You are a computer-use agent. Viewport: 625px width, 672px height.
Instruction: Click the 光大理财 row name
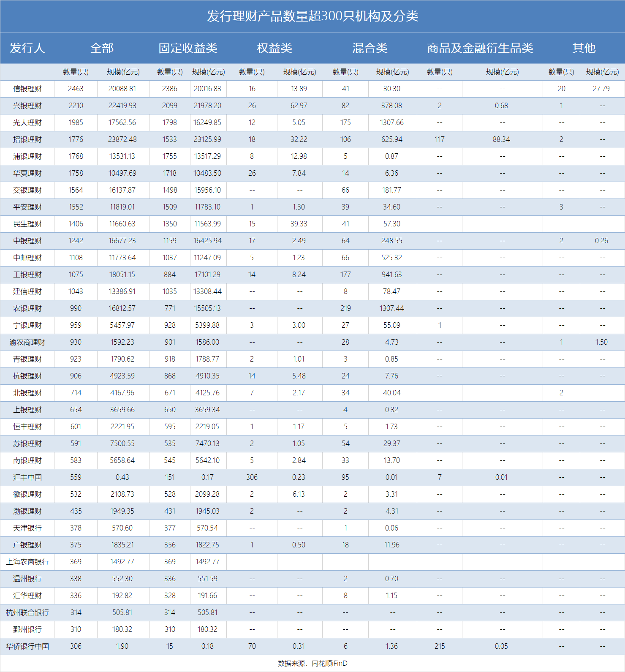coord(27,122)
